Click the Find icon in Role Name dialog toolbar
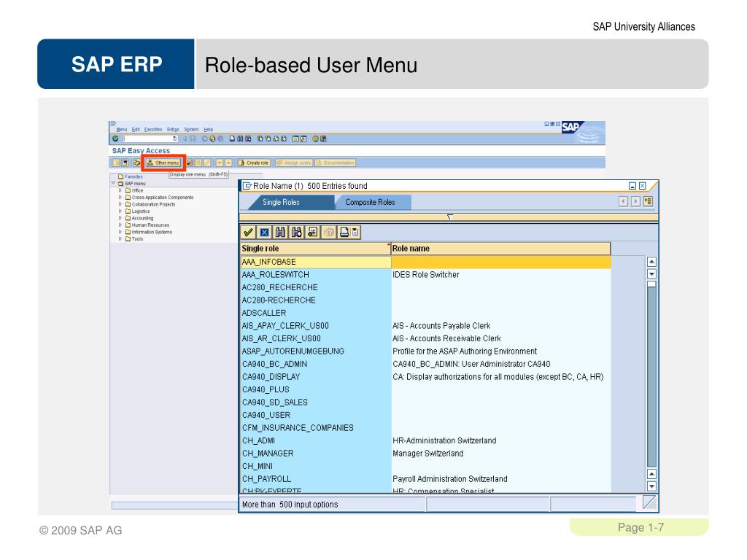 [x=280, y=232]
